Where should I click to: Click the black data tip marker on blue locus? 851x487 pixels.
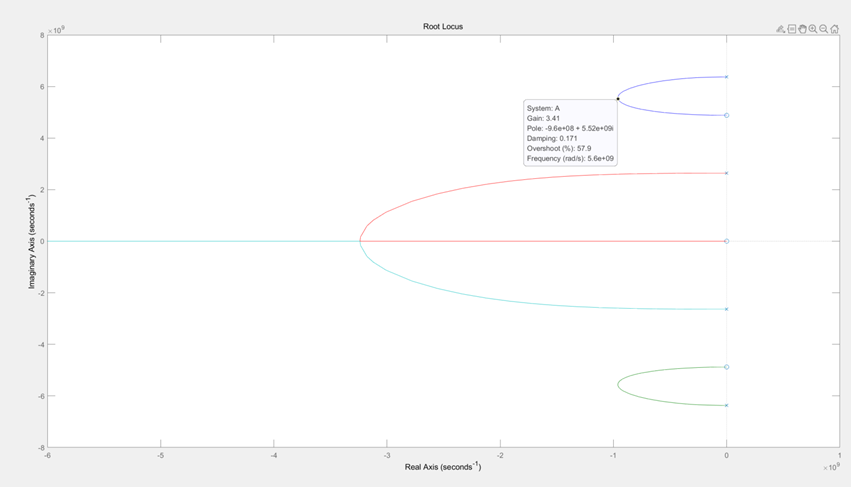click(x=618, y=99)
